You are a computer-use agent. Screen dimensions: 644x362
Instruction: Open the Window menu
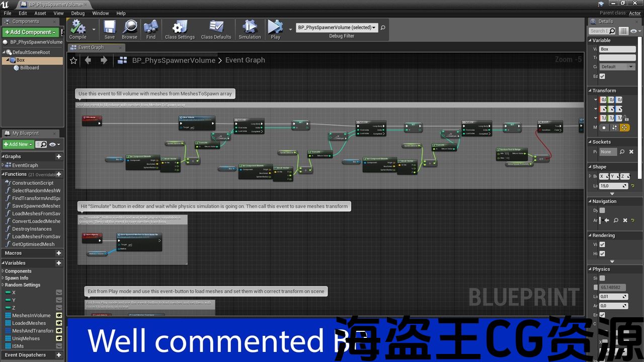100,13
